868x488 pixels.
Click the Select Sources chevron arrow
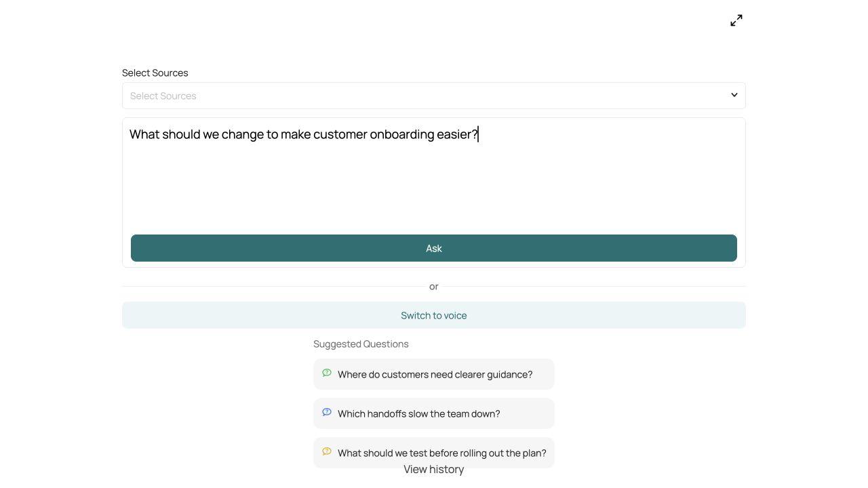734,95
